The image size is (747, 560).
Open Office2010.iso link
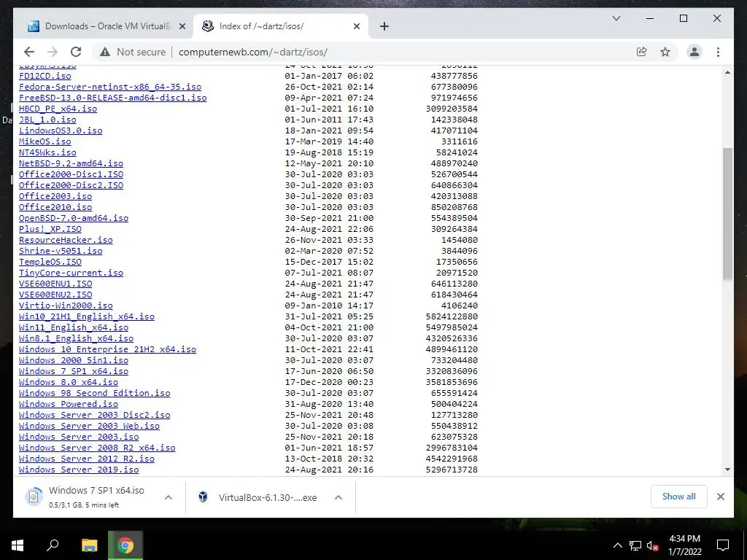point(55,208)
